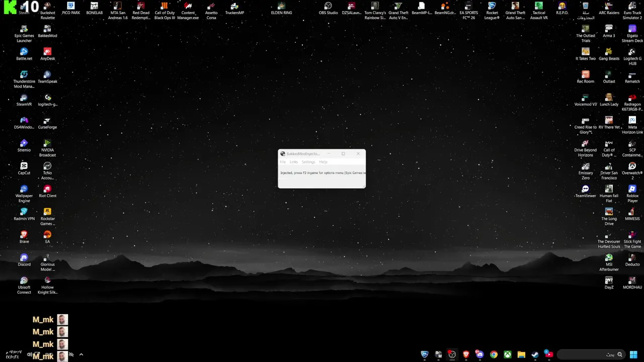The width and height of the screenshot is (644, 362).
Task: Select the Roblox Player desktop icon
Action: click(632, 194)
